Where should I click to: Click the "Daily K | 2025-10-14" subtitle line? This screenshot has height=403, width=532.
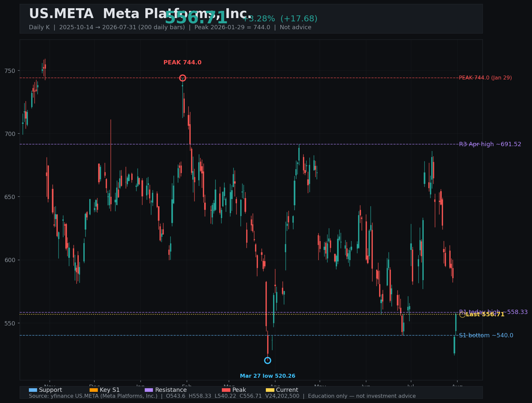tap(170, 27)
